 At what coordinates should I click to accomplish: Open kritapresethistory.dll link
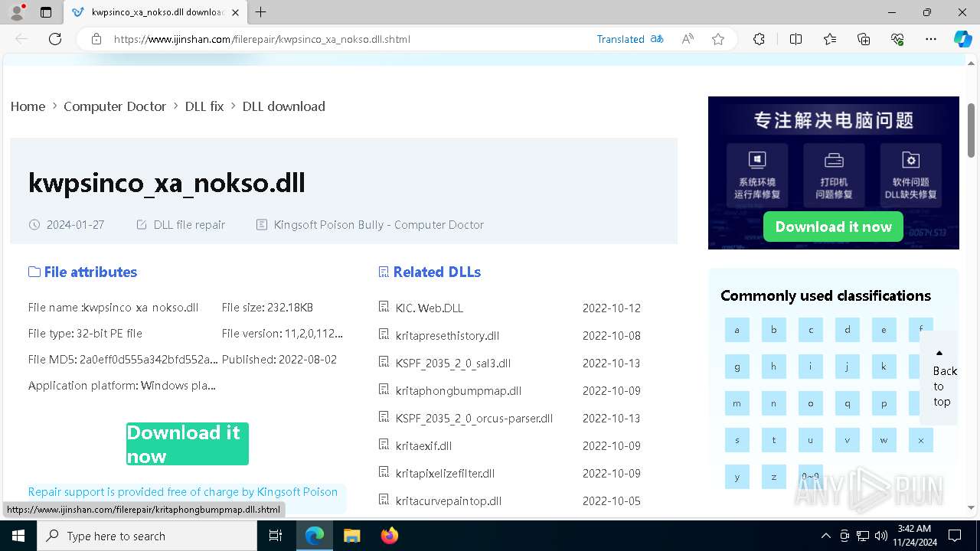point(447,335)
